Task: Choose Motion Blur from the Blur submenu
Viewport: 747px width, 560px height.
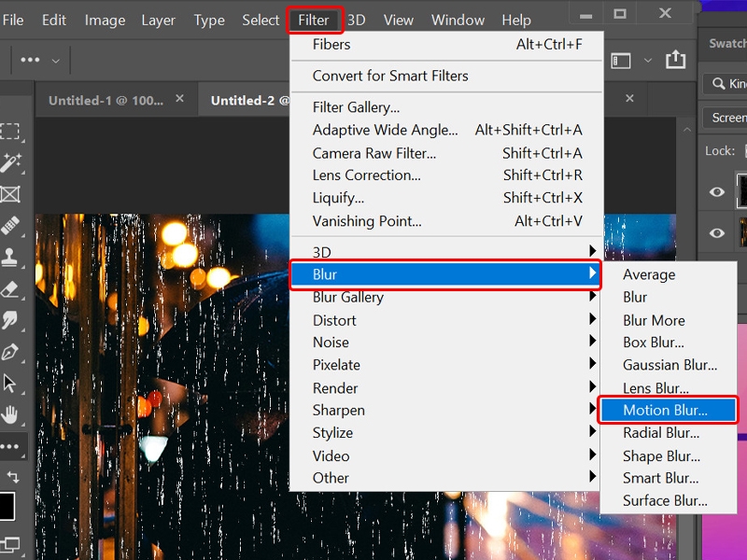Action: pyautogui.click(x=669, y=410)
